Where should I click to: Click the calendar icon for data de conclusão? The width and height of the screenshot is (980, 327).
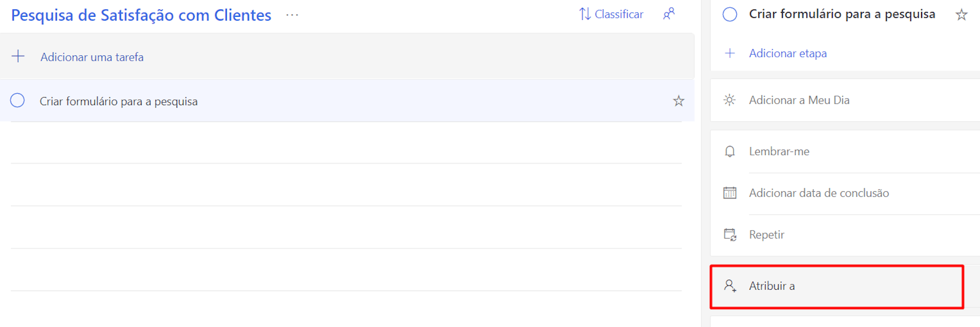[x=729, y=193]
